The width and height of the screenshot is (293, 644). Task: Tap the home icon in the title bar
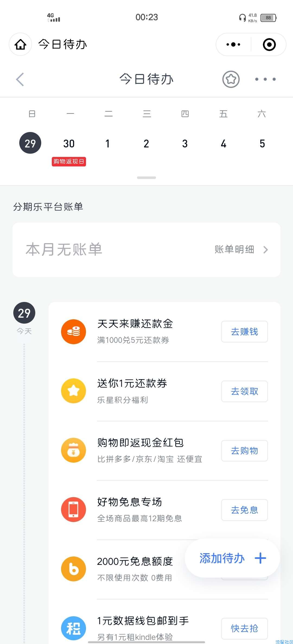[x=20, y=44]
